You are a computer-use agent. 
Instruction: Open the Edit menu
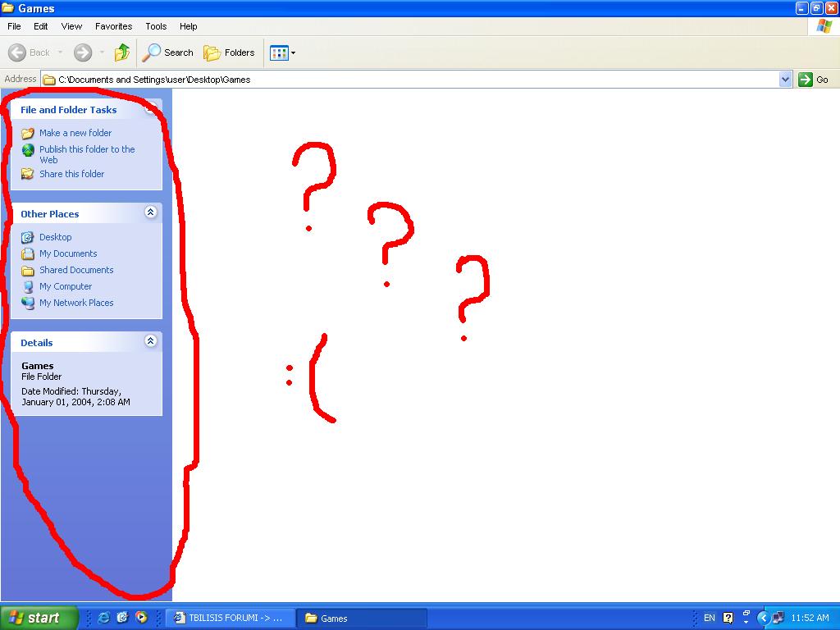[x=41, y=26]
